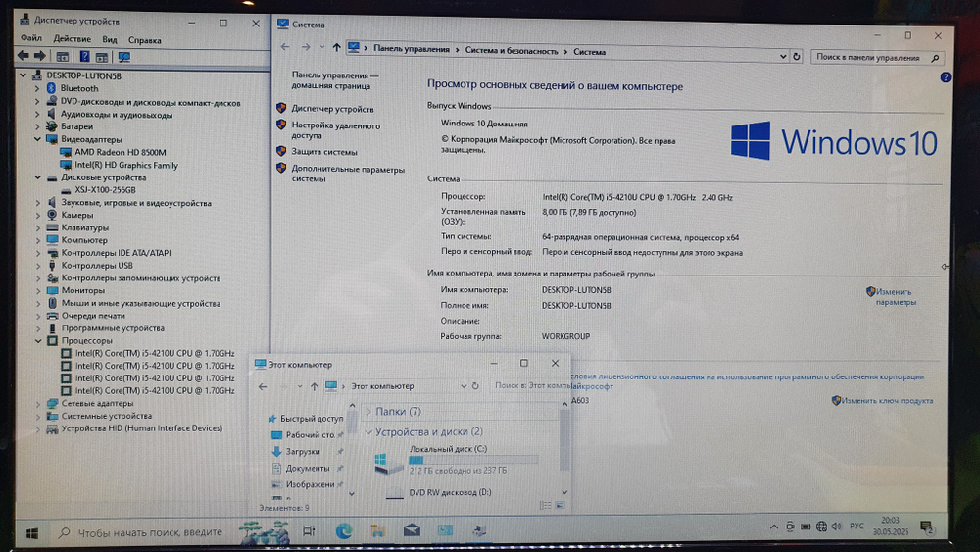Select Устройства HID category
Image resolution: width=980 pixels, height=552 pixels.
[142, 428]
